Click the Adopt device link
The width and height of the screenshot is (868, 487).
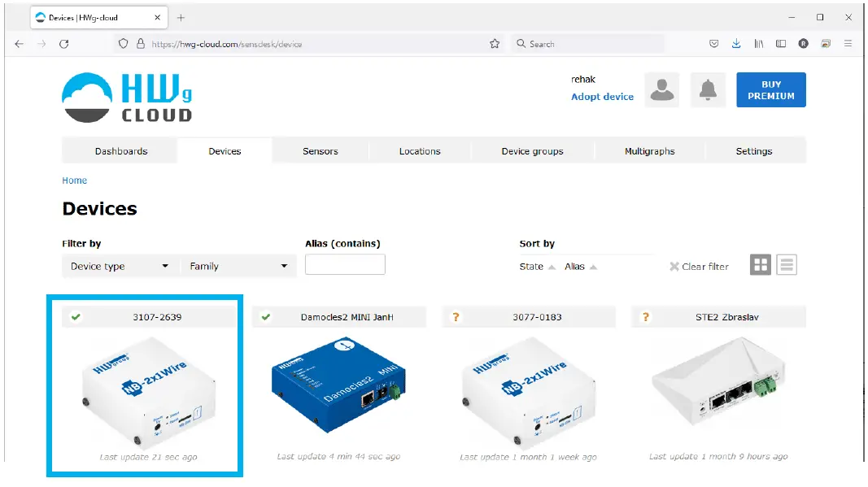602,97
